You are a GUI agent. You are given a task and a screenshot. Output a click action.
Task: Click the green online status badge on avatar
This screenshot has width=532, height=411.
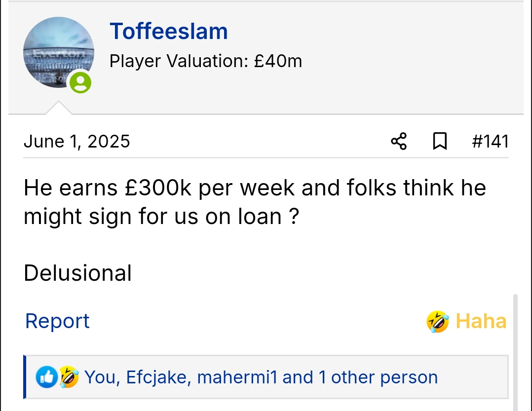tap(80, 82)
